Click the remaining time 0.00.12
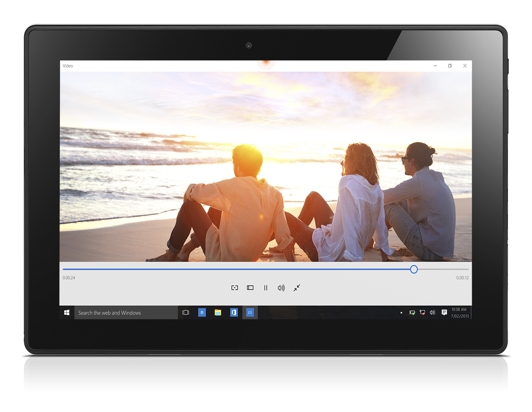The image size is (532, 412). (462, 278)
